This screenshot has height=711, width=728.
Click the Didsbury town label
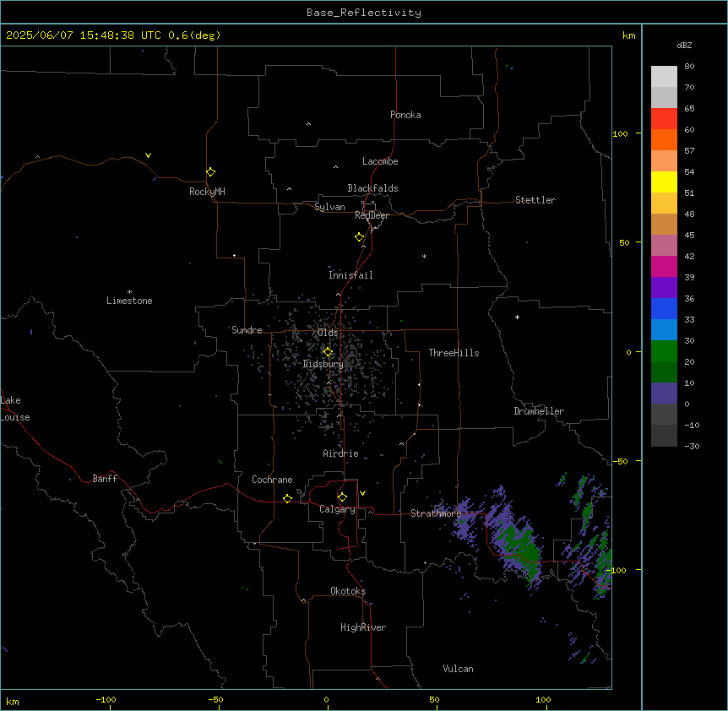(x=323, y=364)
